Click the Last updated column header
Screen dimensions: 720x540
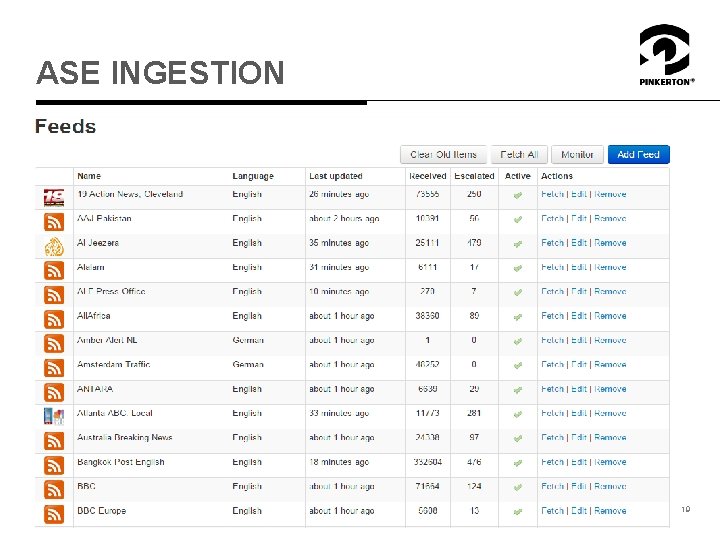pos(336,176)
